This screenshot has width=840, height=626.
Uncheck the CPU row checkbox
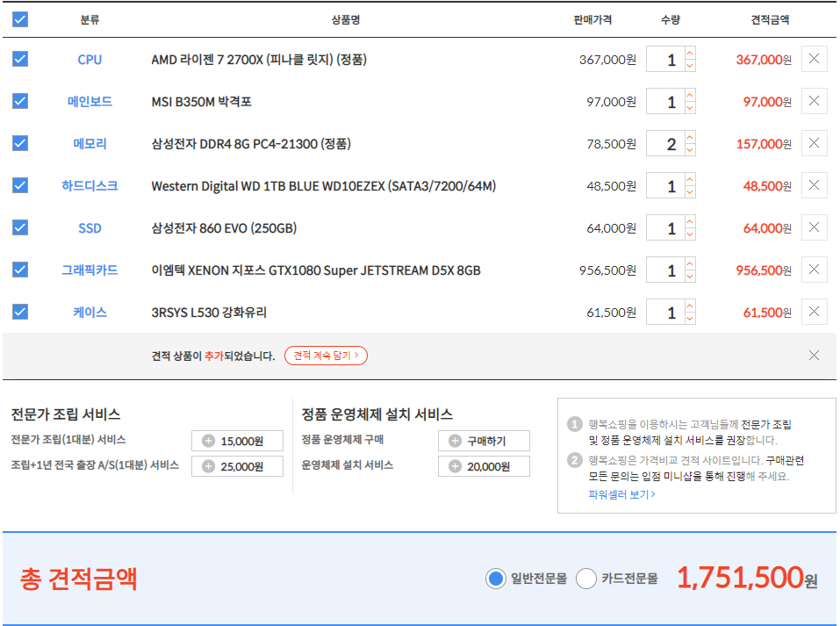(20, 59)
